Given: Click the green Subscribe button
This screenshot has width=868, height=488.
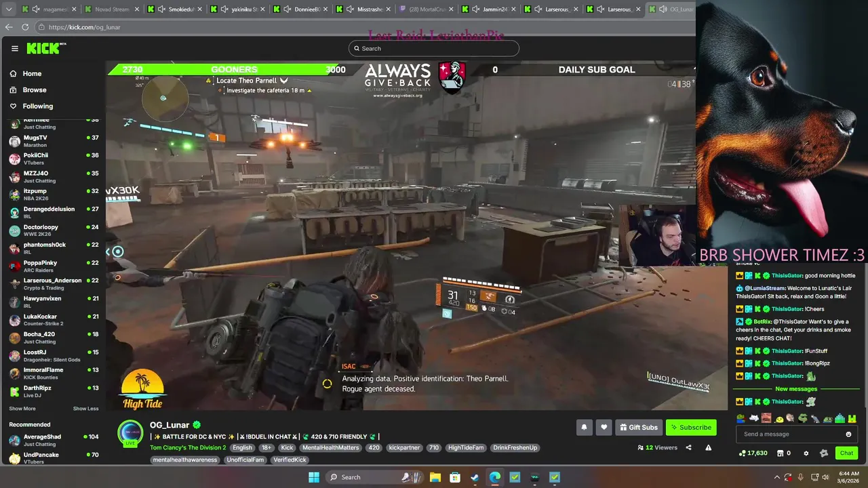Looking at the screenshot, I should click(691, 427).
